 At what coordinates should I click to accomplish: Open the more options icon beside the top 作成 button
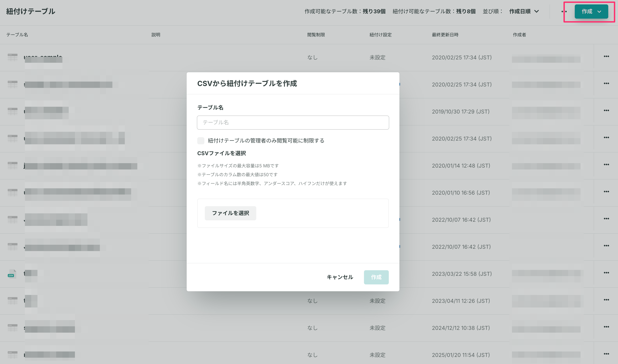click(564, 11)
